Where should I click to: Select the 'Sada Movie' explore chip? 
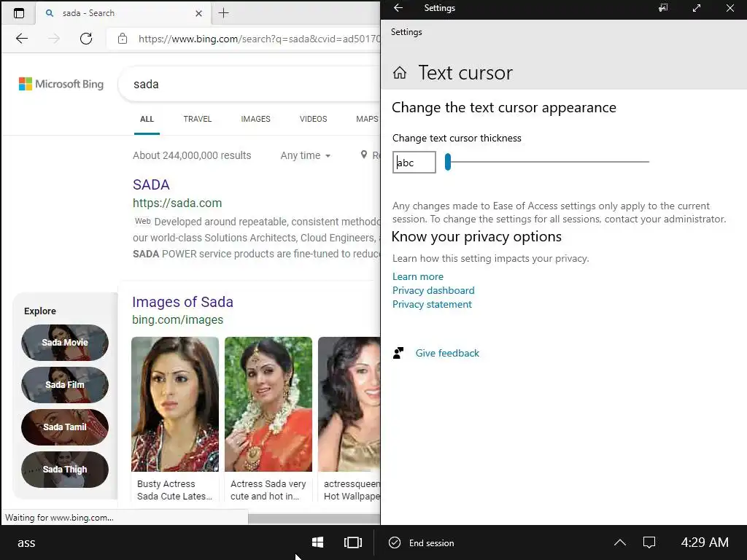point(65,343)
